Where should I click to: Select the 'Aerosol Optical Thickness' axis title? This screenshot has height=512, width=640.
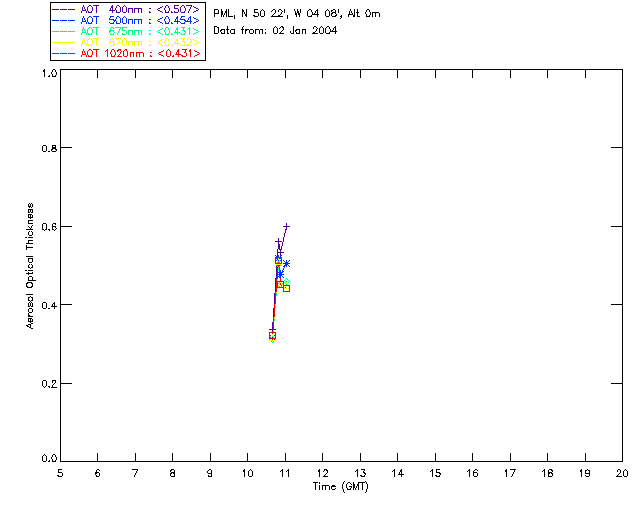[x=30, y=266]
